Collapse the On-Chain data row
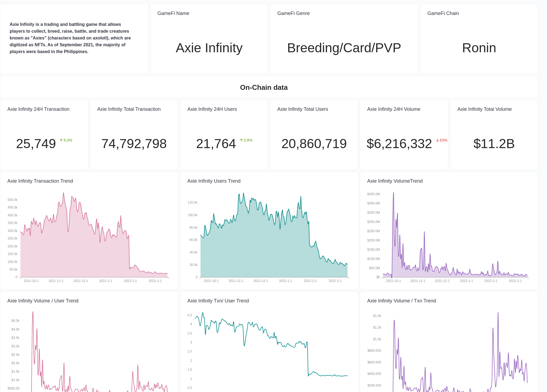The height and width of the screenshot is (392, 547). [264, 87]
